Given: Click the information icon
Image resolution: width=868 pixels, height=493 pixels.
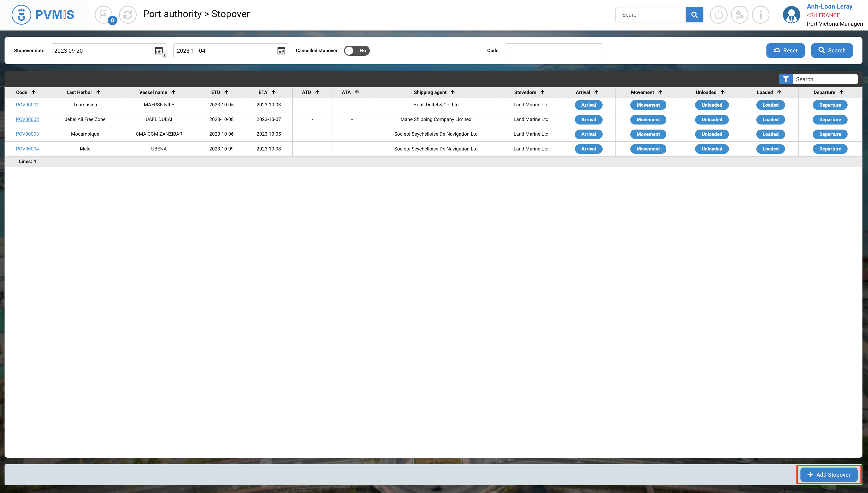Looking at the screenshot, I should pyautogui.click(x=760, y=15).
